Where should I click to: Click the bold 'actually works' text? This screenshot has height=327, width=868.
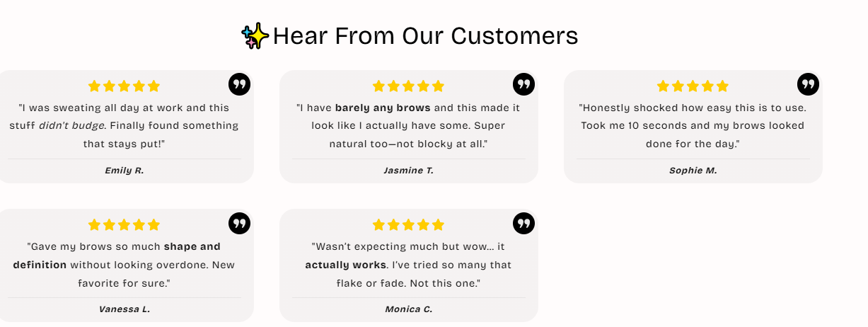346,265
